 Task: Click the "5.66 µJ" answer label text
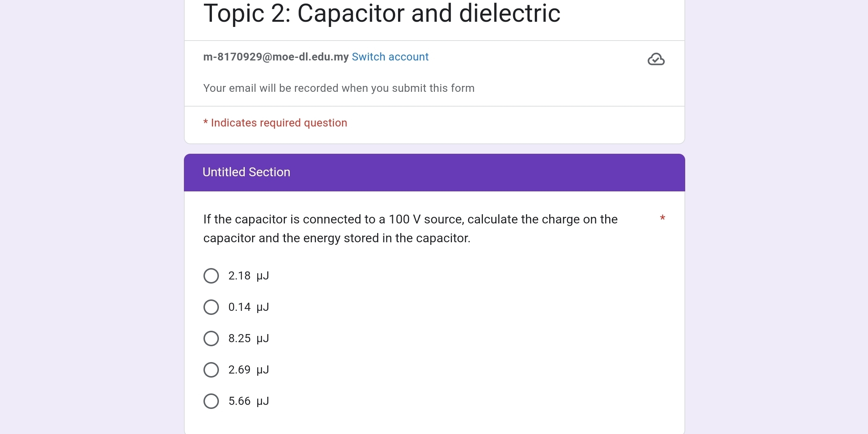coord(248,401)
